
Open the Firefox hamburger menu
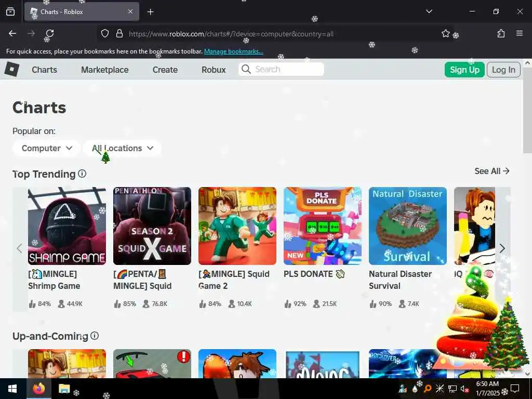[519, 33]
